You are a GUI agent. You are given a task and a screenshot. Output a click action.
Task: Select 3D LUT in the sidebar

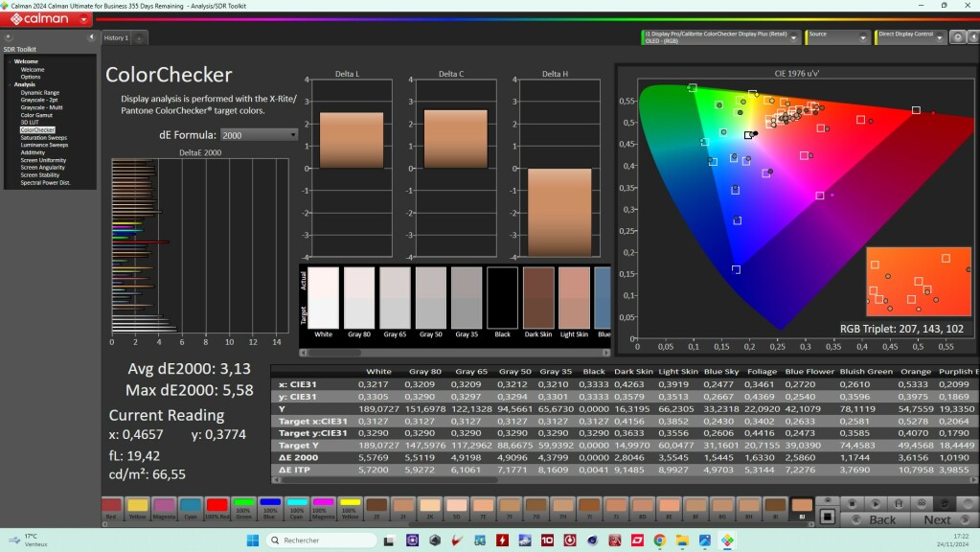[30, 123]
